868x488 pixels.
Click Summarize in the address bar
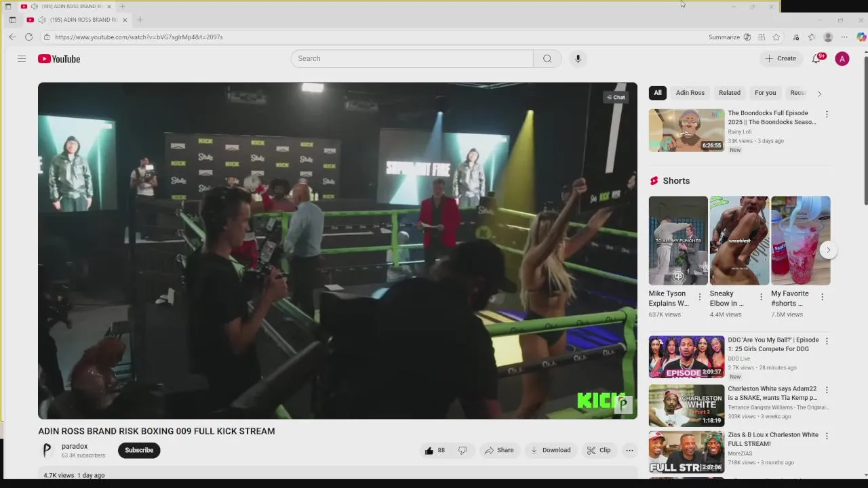pos(724,37)
